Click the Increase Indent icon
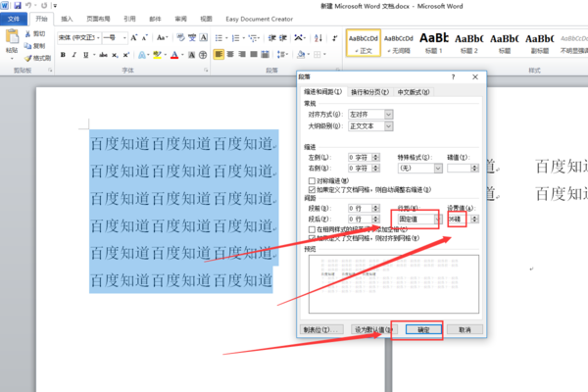Screen dimensions: 588x392 tap(283, 38)
